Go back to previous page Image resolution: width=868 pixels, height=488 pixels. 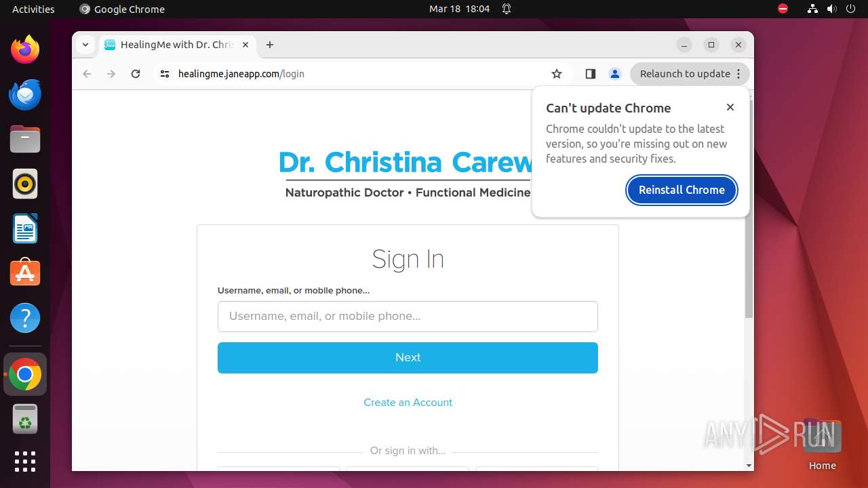[x=87, y=74]
